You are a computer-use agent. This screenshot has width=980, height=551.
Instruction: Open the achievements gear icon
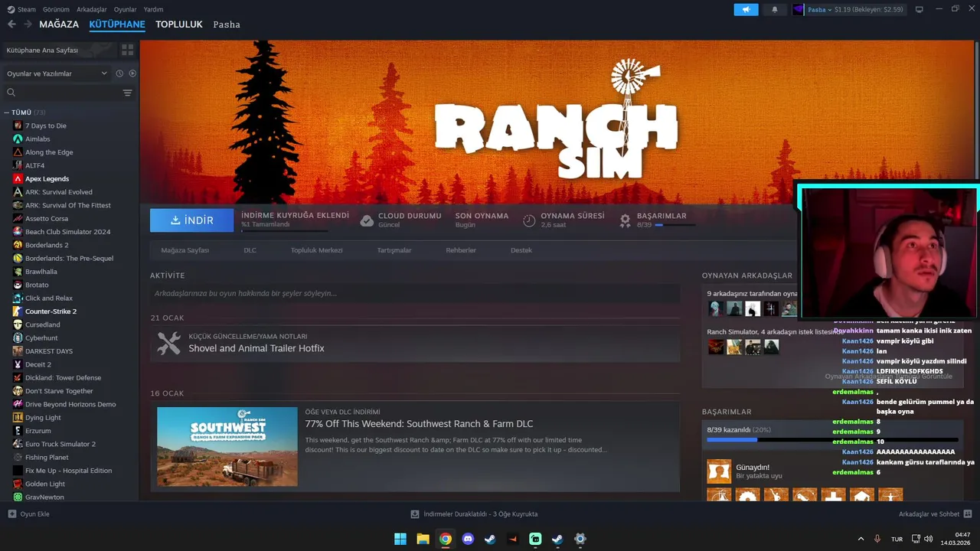coord(625,220)
